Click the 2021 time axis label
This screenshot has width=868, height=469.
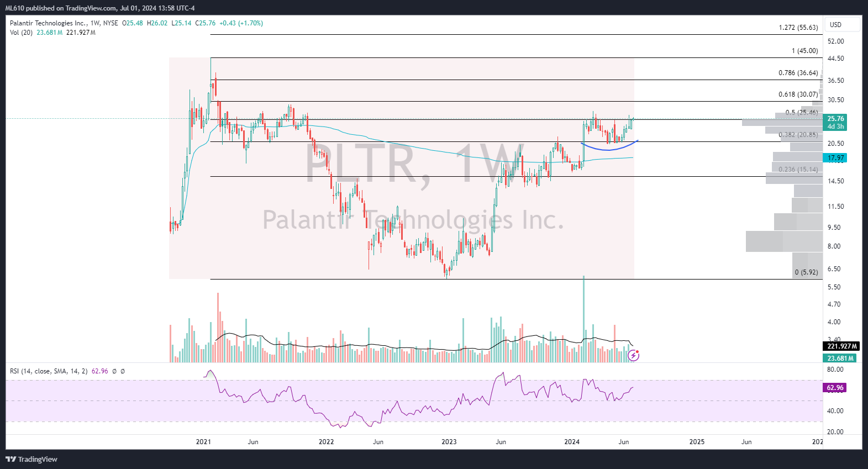pyautogui.click(x=203, y=442)
